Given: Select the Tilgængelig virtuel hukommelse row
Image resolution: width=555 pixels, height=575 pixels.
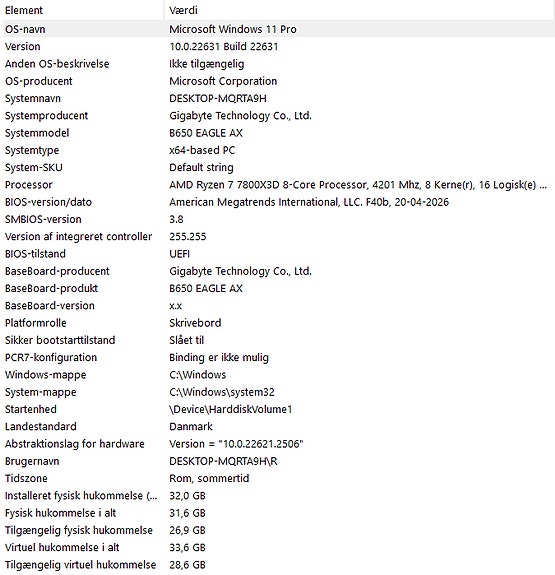Looking at the screenshot, I should 277,565.
